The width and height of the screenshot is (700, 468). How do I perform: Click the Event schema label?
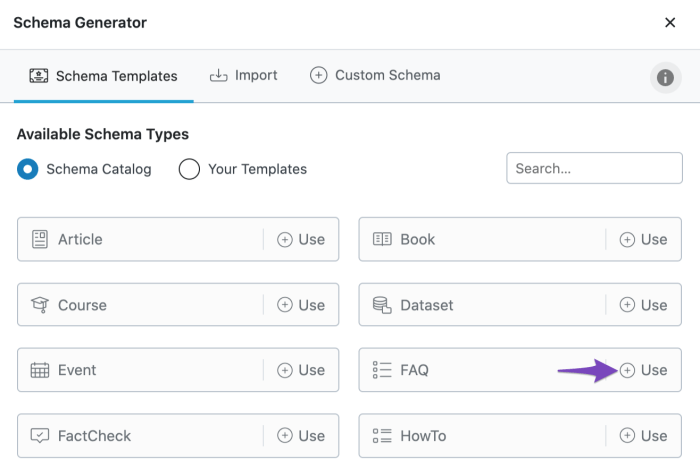pyautogui.click(x=77, y=370)
